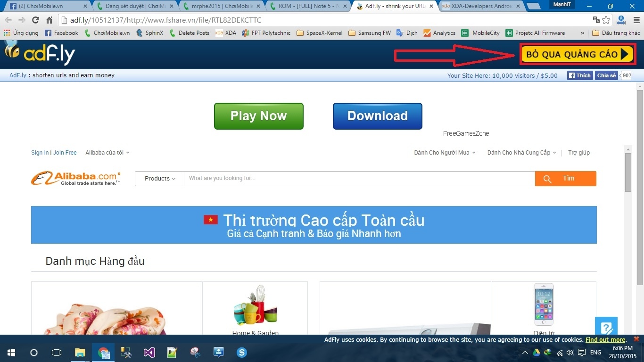Open the Your Site Here advertising link
Screen dimensions: 644x362
click(x=503, y=75)
